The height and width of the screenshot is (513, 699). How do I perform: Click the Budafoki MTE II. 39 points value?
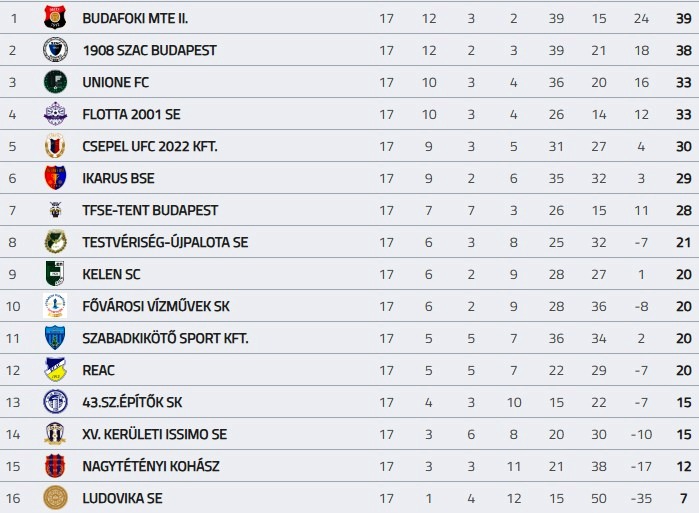click(683, 18)
